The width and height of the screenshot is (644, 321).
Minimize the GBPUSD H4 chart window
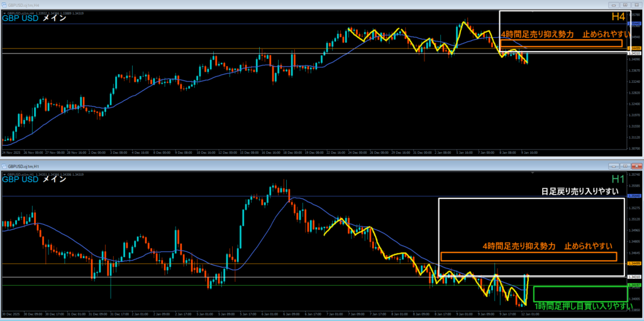[614, 5]
